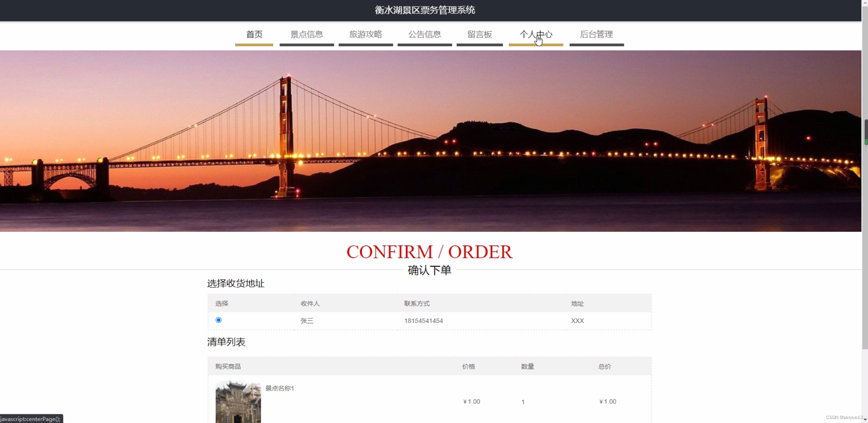
Task: Select the 张三 address radio button
Action: (219, 320)
